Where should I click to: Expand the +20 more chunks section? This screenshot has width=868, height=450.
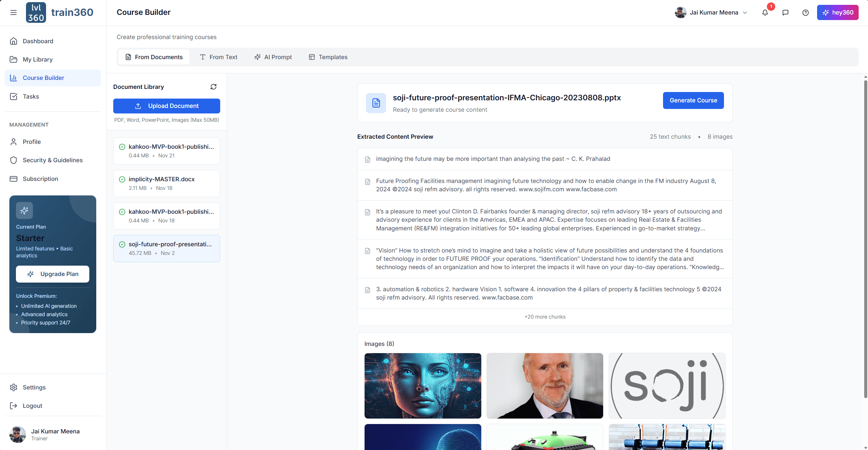point(545,316)
